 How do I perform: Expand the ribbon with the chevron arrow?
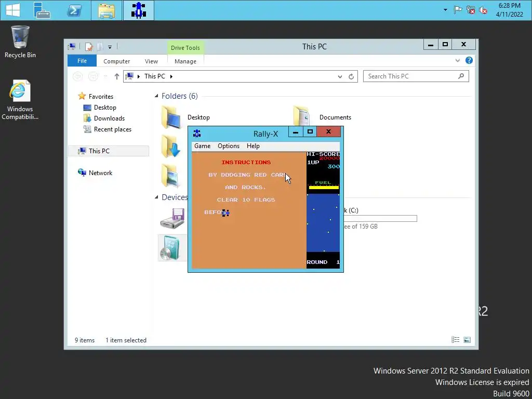point(457,60)
